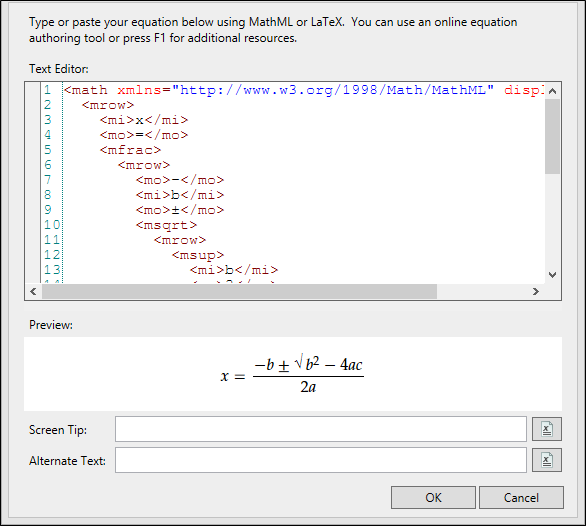This screenshot has height=526, width=586.
Task: Click the icon button beside Screen Tip field
Action: tap(547, 429)
